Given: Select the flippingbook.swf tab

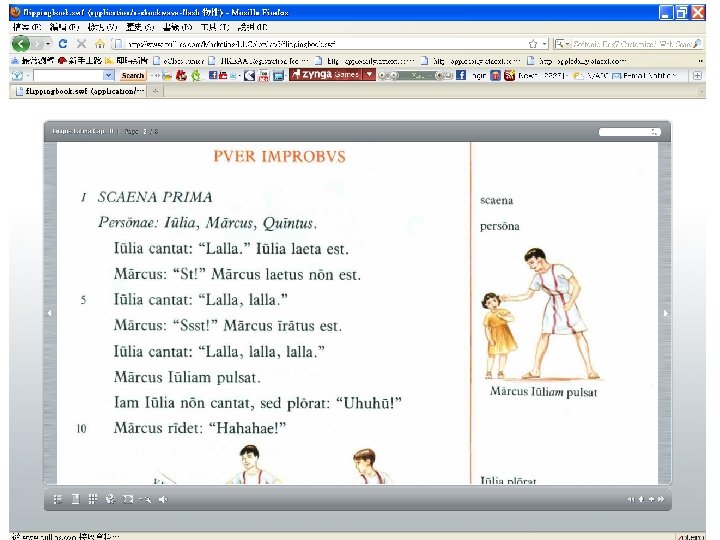Looking at the screenshot, I should click(x=80, y=91).
